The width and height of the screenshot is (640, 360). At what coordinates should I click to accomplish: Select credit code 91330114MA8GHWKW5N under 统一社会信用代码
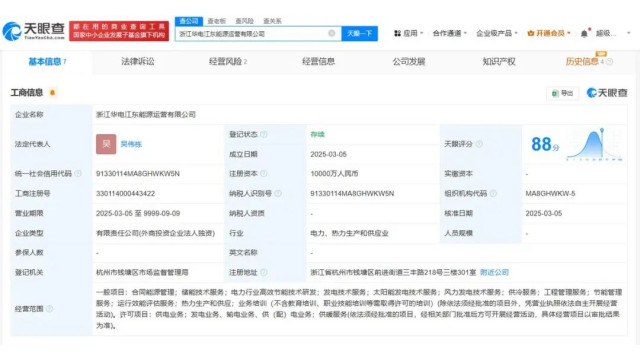click(138, 173)
